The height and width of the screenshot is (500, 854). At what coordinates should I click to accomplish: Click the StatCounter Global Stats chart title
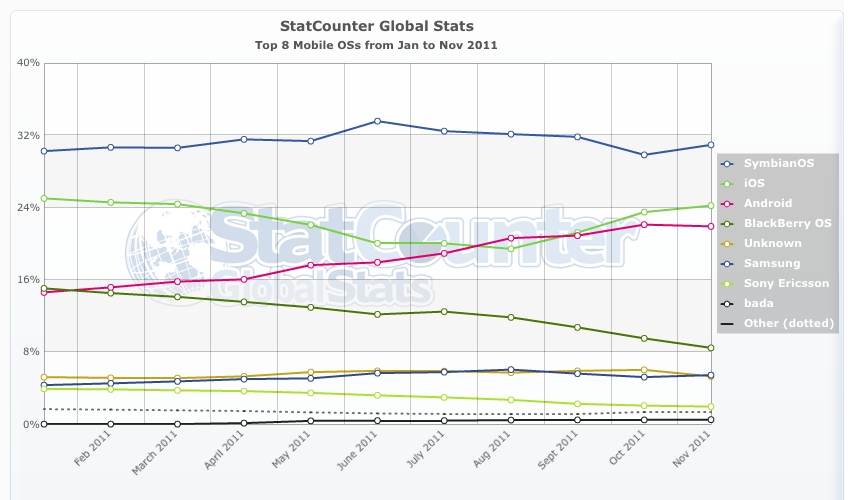tap(376, 25)
